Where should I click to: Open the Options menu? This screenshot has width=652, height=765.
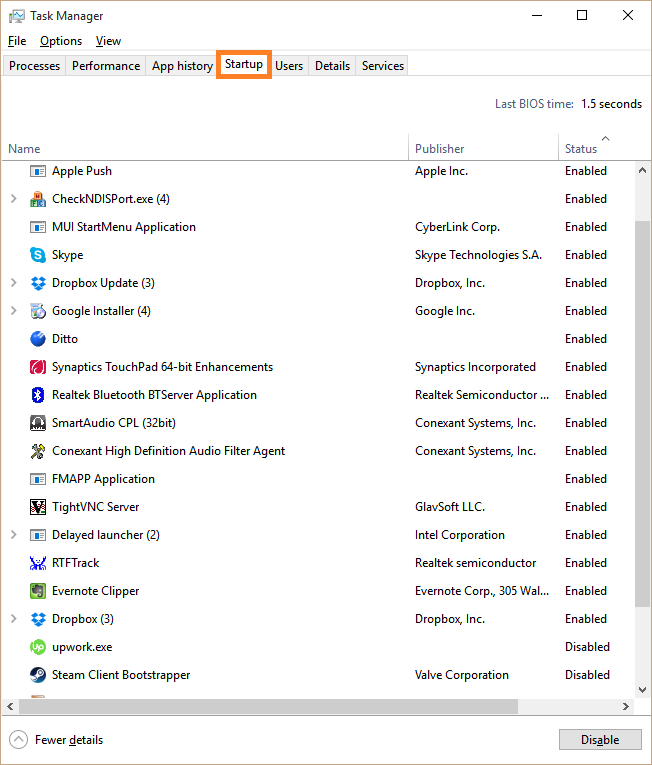61,41
